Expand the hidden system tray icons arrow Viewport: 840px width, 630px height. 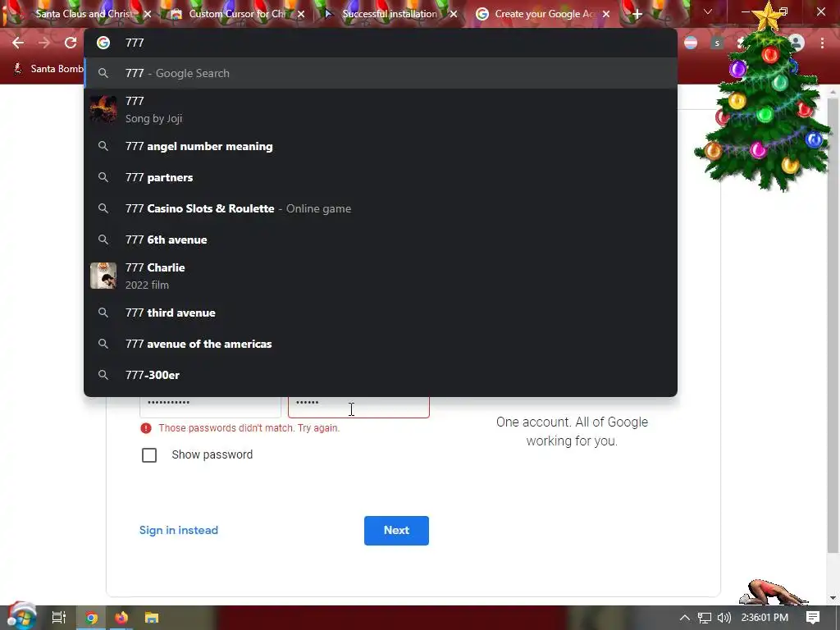tap(685, 618)
